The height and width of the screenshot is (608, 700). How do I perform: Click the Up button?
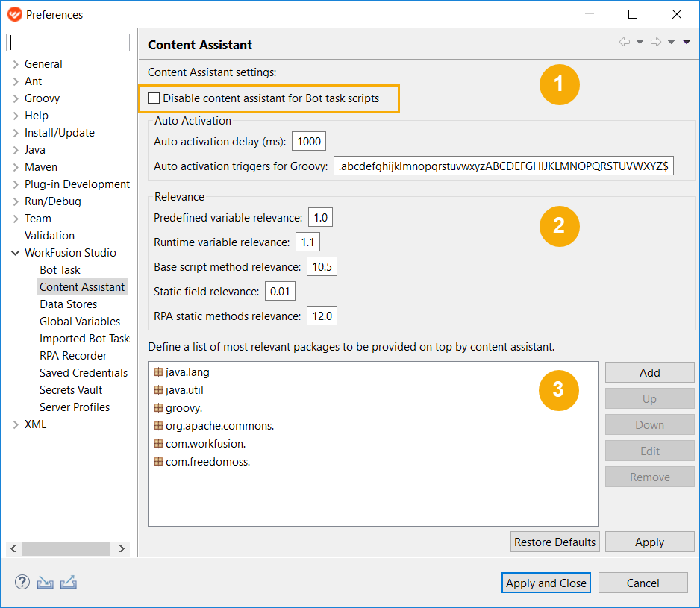649,398
